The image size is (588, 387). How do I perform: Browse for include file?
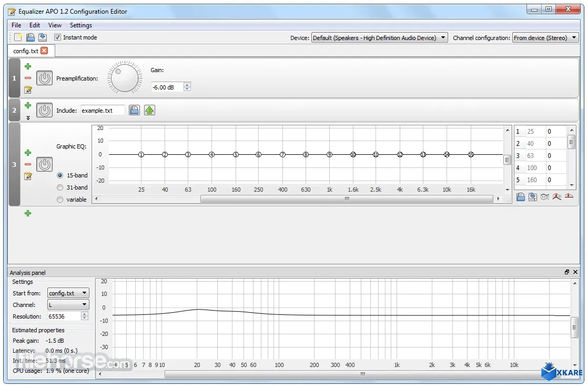[134, 110]
